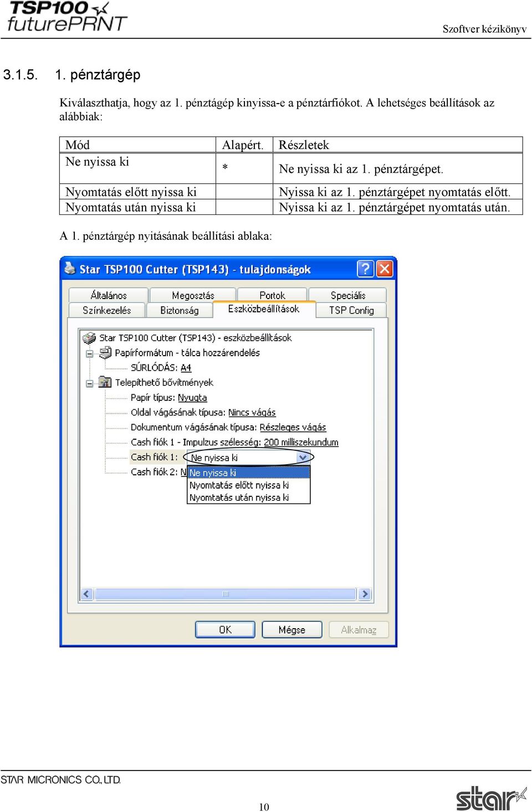Click the help question mark button
The height and width of the screenshot is (812, 532).
pos(365,269)
